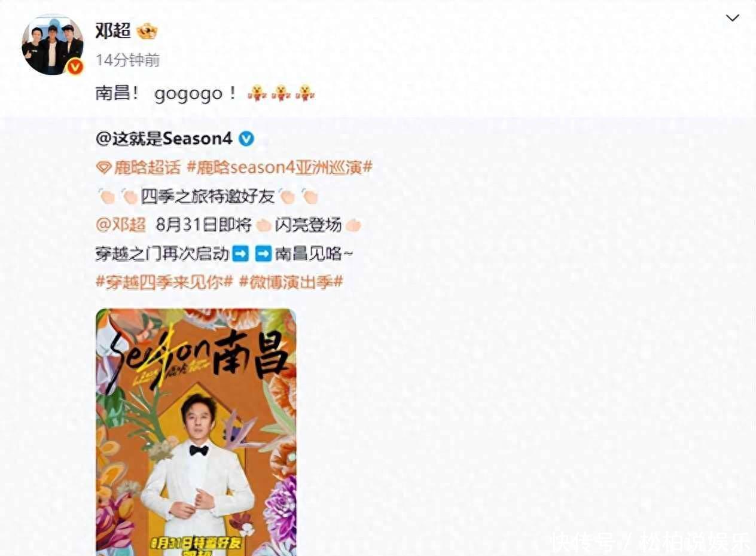Click the @邓超 mention in repost
Image resolution: width=756 pixels, height=556 pixels.
(121, 225)
